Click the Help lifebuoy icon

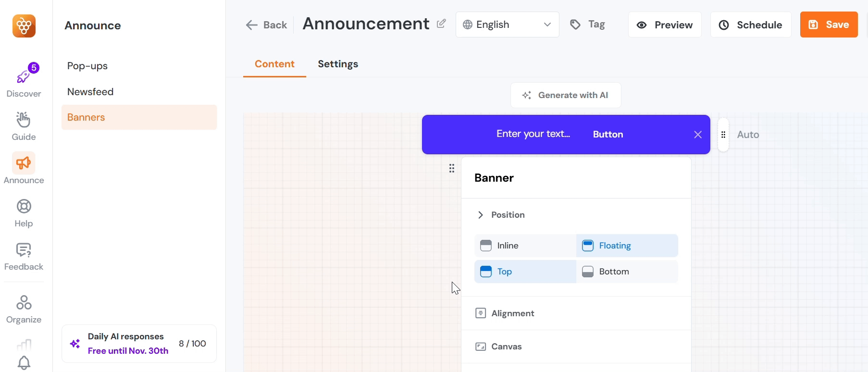(24, 207)
